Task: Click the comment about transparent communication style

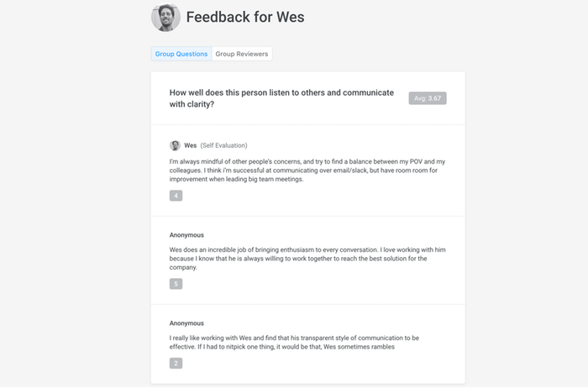Action: (294, 343)
